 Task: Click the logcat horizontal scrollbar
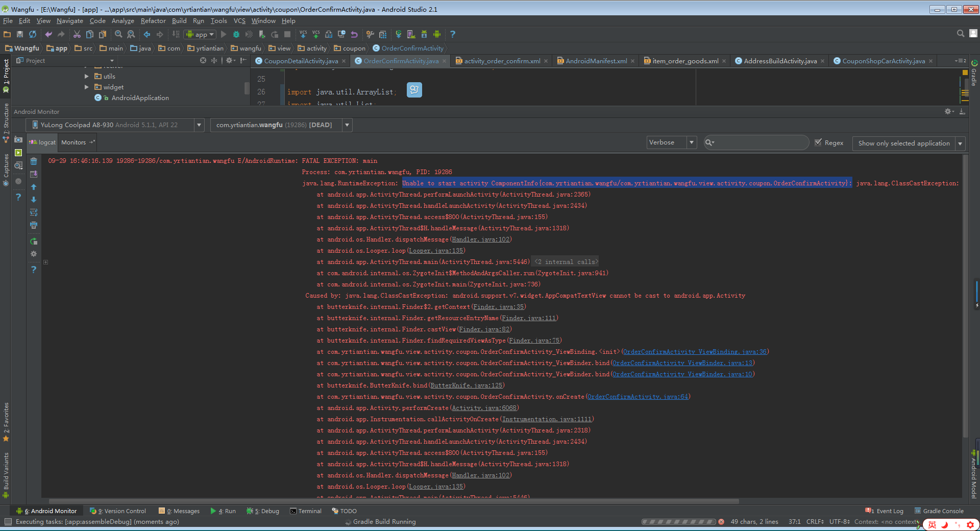coord(394,501)
